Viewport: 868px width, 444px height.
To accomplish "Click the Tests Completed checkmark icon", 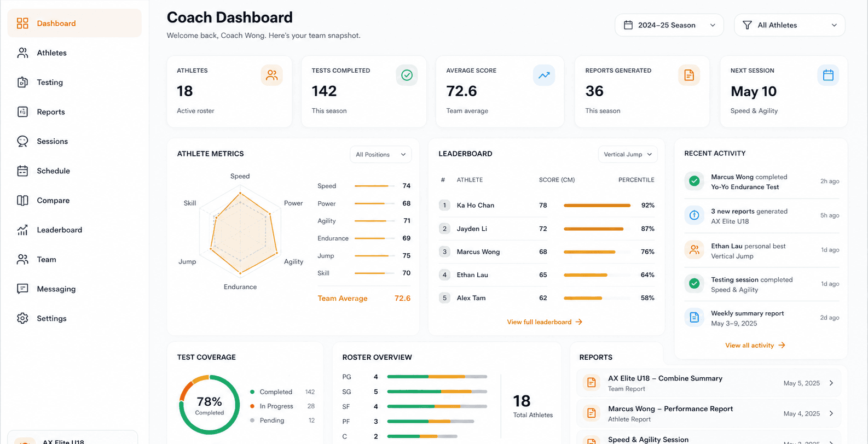I will click(x=407, y=75).
